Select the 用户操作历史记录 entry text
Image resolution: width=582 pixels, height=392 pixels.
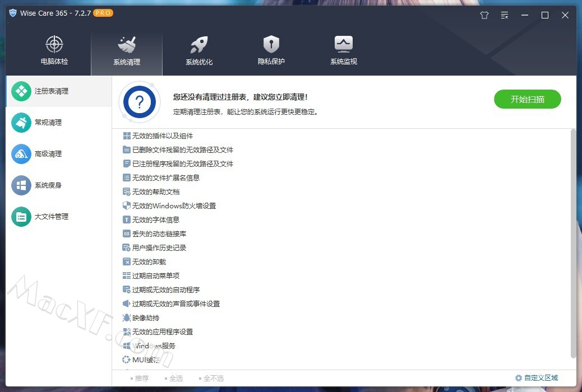click(159, 248)
